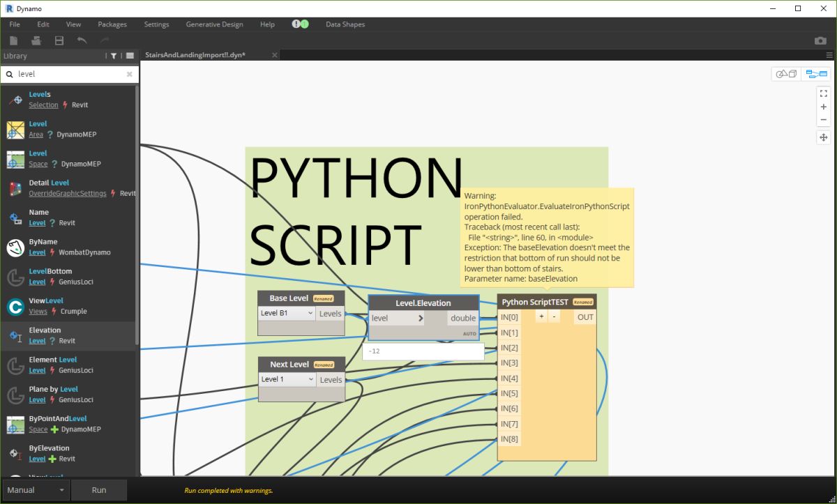The image size is (837, 504).
Task: Open the File menu
Action: click(15, 24)
